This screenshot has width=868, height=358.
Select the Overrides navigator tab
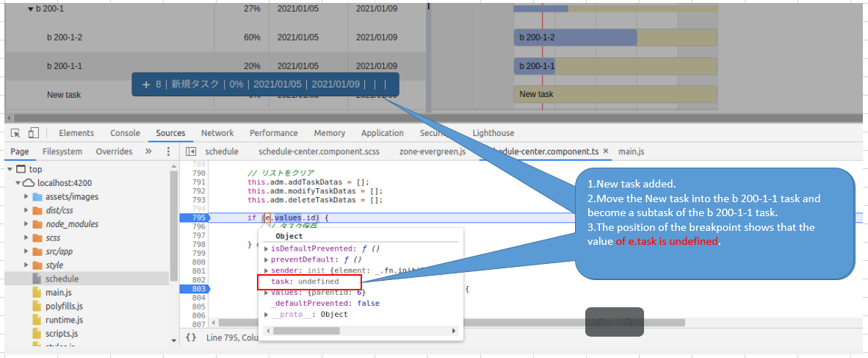click(114, 151)
